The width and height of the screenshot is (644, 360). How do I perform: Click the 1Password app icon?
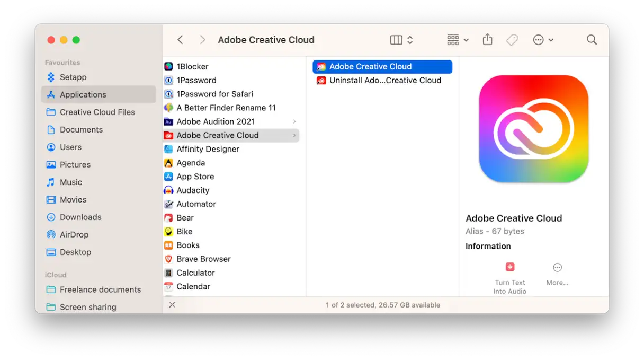click(168, 80)
